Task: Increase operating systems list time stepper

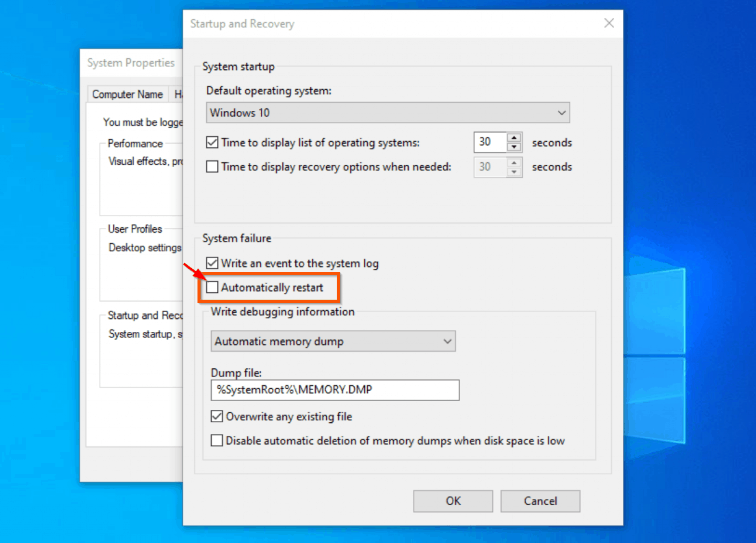Action: coord(514,138)
